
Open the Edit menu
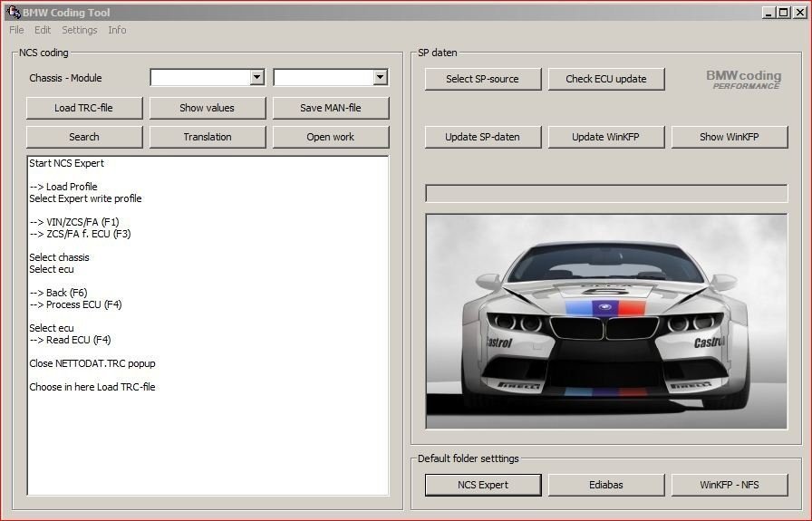click(x=43, y=30)
